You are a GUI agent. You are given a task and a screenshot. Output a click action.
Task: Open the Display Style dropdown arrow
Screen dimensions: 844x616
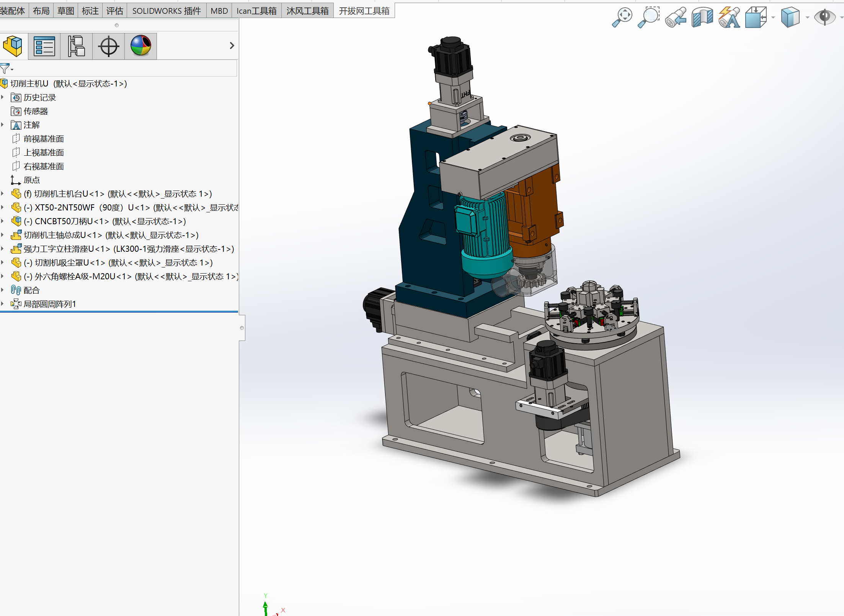click(807, 18)
